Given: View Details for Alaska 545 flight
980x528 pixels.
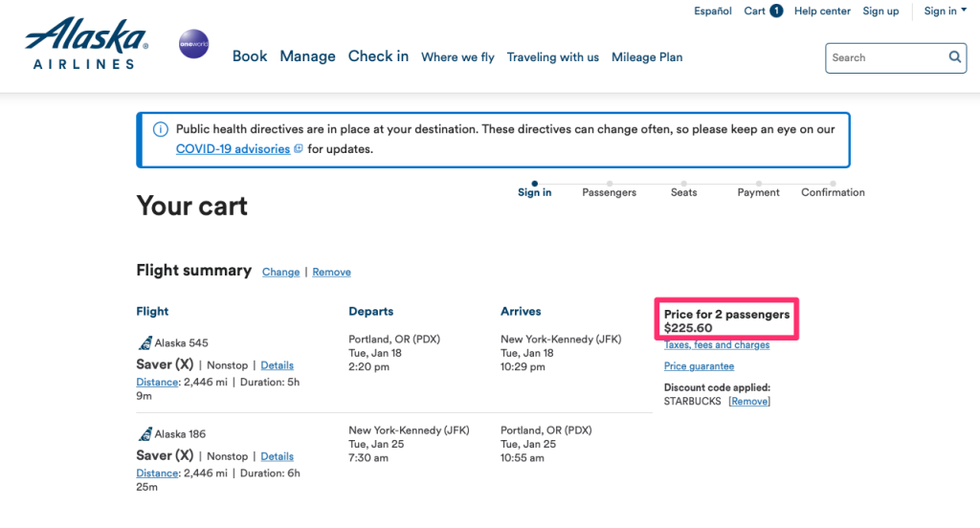Looking at the screenshot, I should pos(277,365).
